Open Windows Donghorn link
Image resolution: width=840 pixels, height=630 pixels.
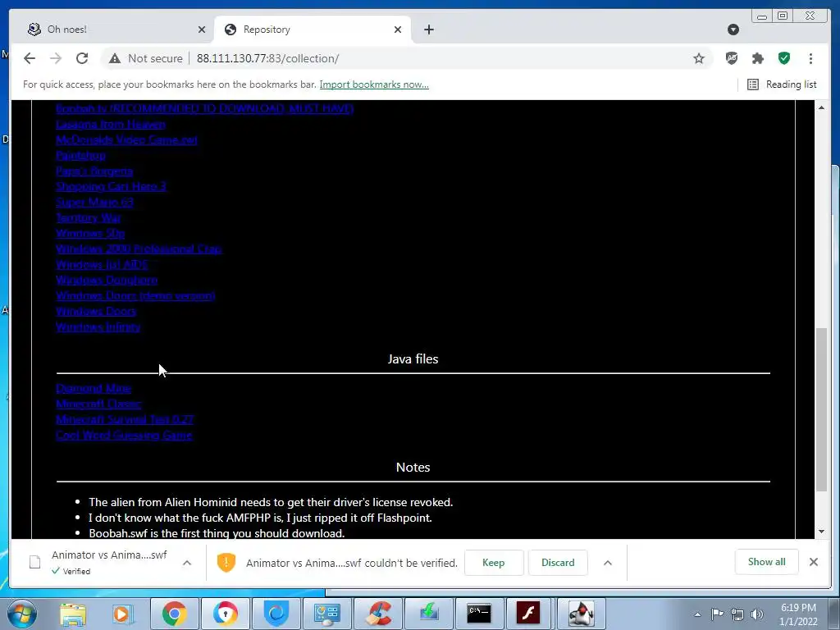point(107,280)
